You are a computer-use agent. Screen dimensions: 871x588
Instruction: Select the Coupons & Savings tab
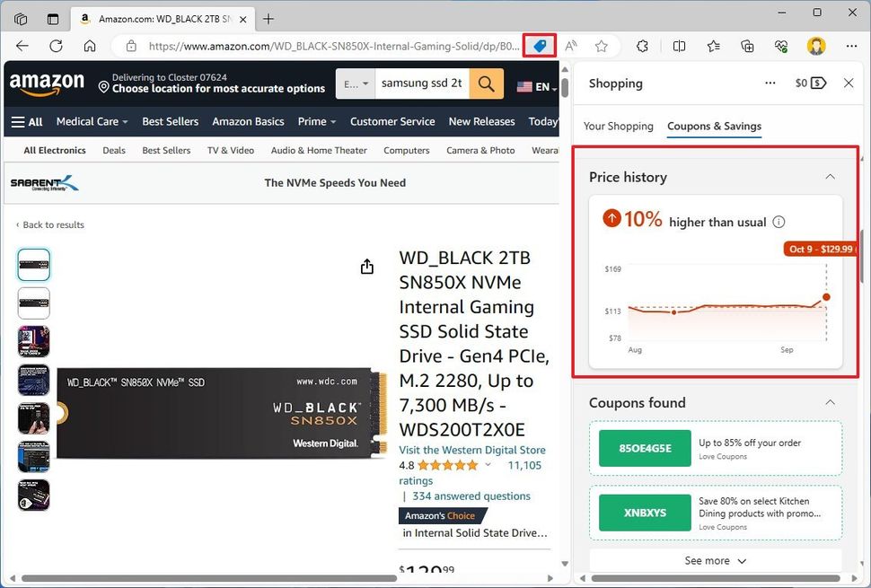pyautogui.click(x=714, y=127)
